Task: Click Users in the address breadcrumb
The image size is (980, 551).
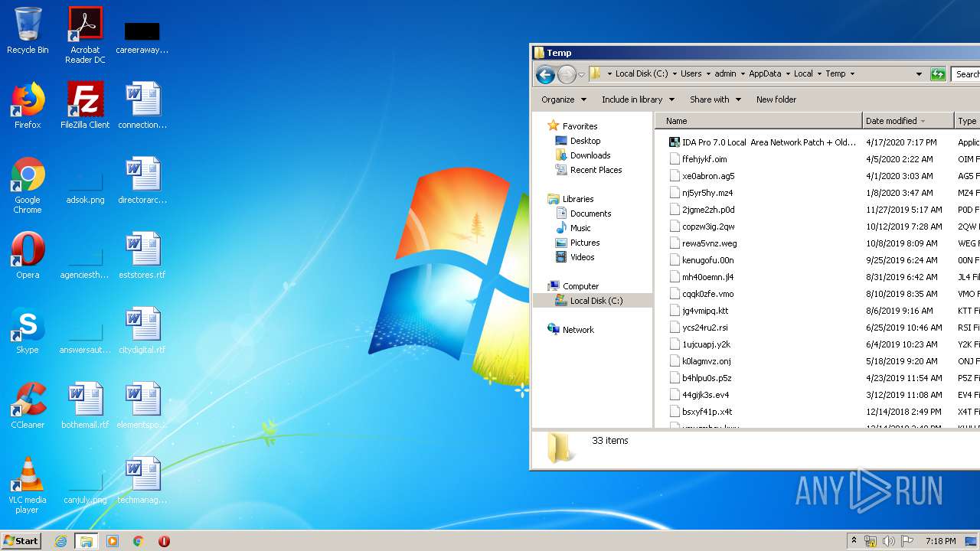Action: 691,74
